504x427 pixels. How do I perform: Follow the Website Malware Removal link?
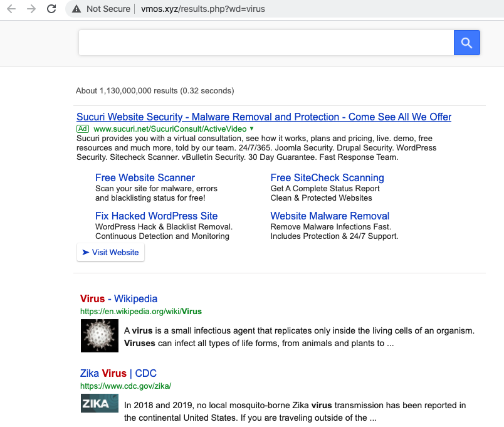[x=330, y=216]
